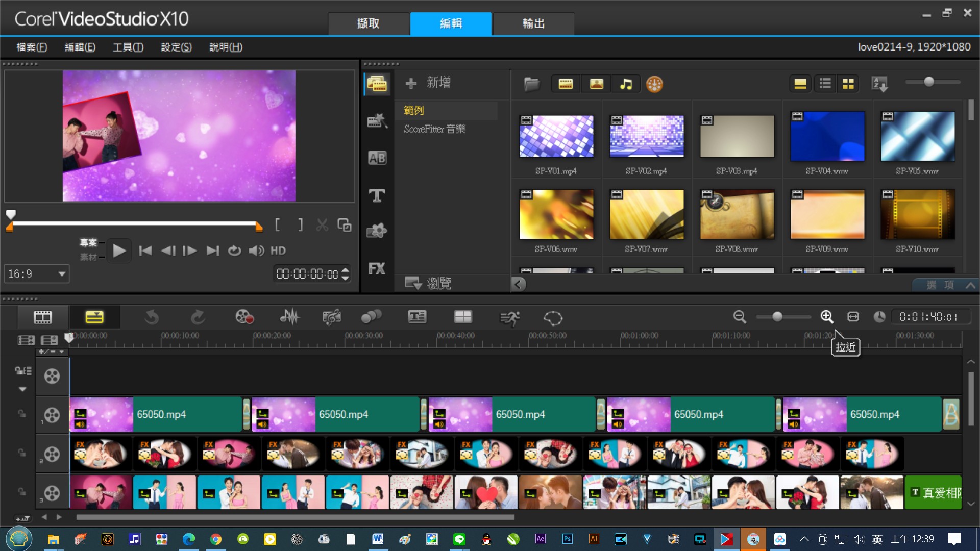Open the Time Remapping tool
Screen dimensions: 980x551
pos(509,318)
